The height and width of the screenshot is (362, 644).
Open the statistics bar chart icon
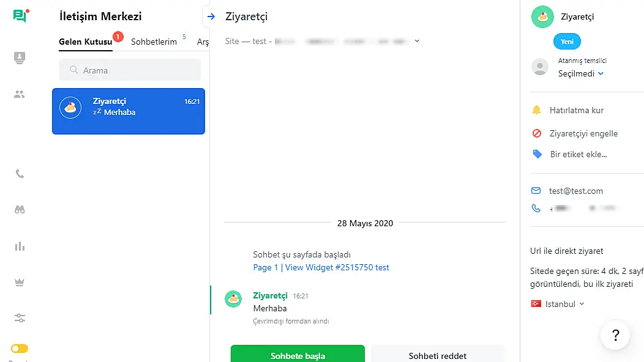20,246
